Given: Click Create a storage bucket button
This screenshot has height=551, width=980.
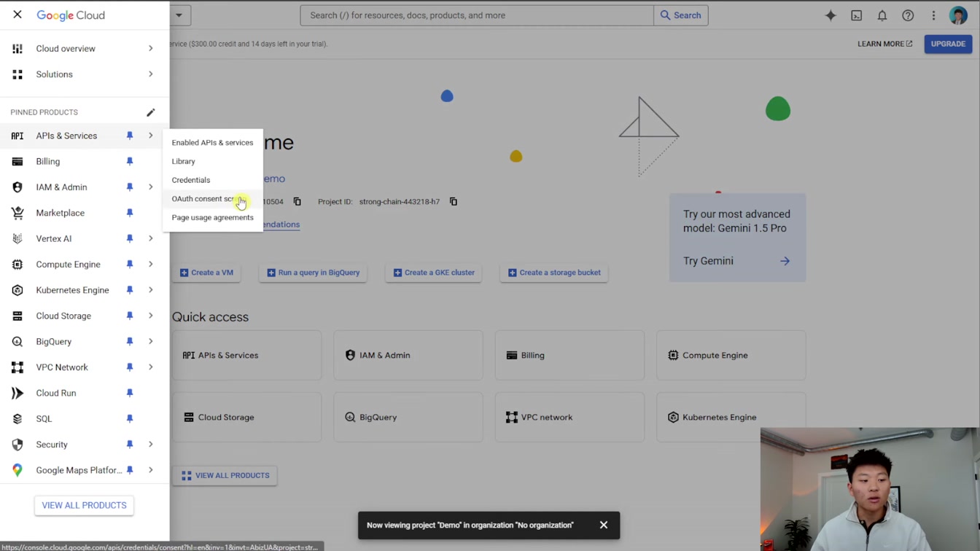Looking at the screenshot, I should click(x=554, y=273).
